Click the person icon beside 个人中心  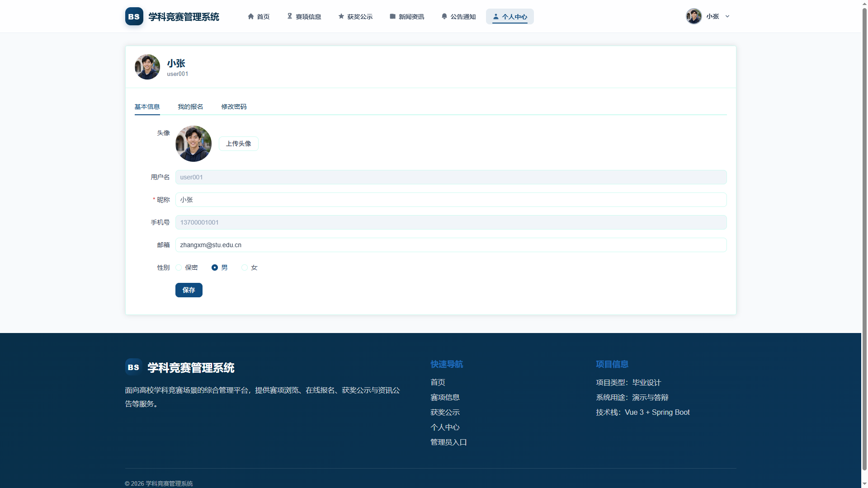(496, 16)
